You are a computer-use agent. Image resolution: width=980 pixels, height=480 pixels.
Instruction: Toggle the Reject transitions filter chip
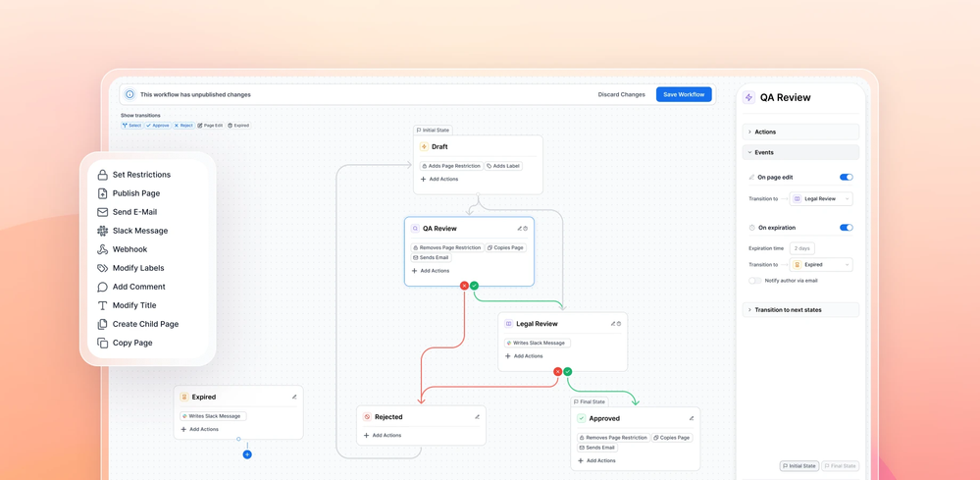(x=183, y=125)
